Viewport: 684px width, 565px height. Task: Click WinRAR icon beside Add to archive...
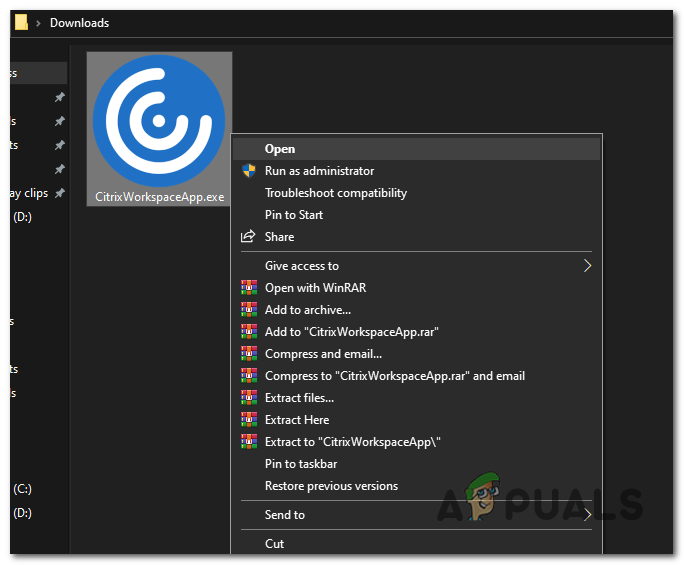click(x=249, y=309)
